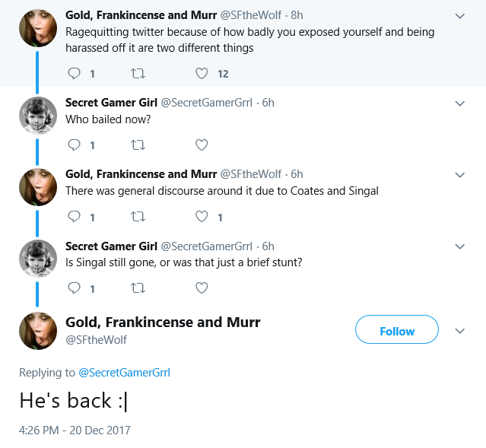Reply to the Coates and Singal tweet
486x448 pixels.
coord(74,217)
